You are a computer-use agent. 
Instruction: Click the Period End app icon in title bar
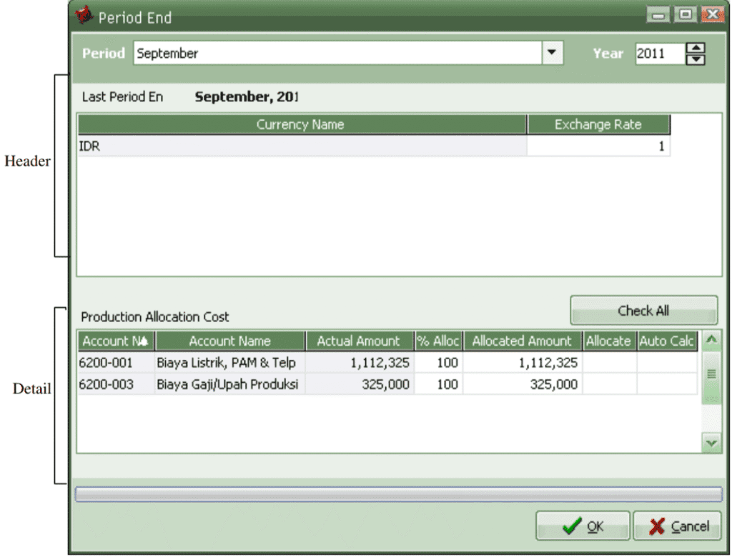point(85,16)
